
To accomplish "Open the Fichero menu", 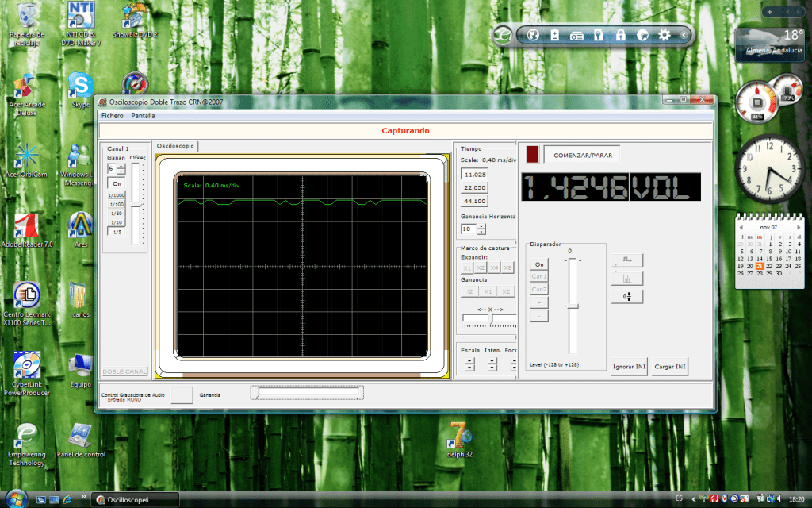I will coord(112,116).
